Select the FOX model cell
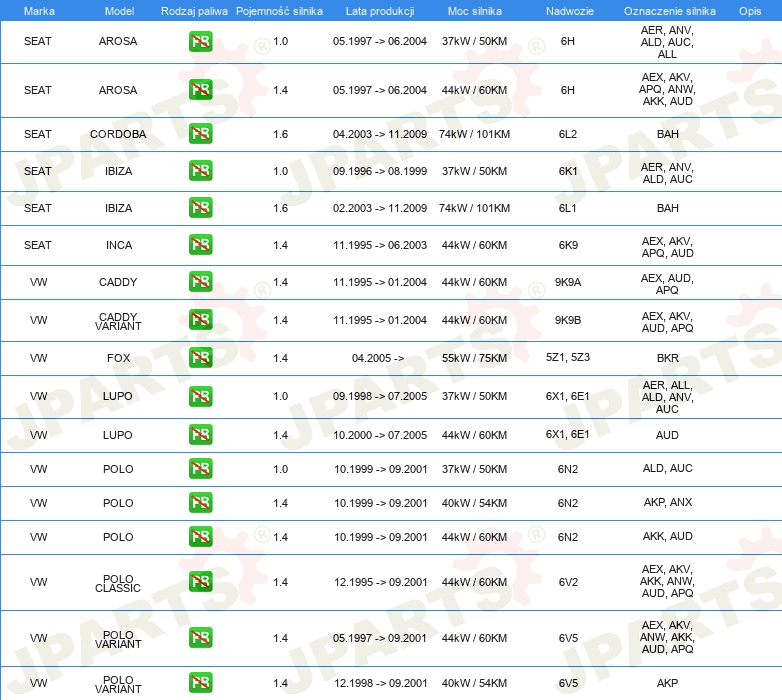The height and width of the screenshot is (700, 782). [x=119, y=358]
